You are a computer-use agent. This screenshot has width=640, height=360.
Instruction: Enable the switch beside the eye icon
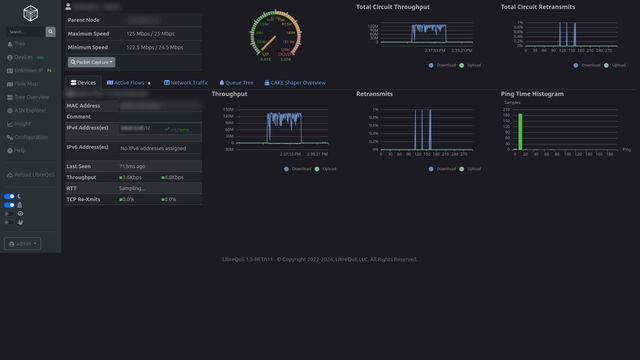point(9,213)
